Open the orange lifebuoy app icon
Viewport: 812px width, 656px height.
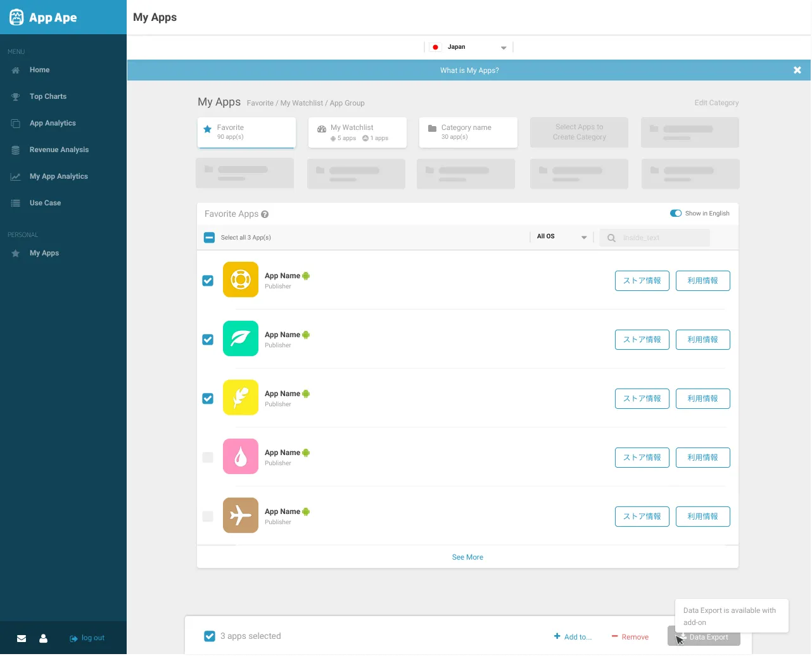pyautogui.click(x=241, y=280)
